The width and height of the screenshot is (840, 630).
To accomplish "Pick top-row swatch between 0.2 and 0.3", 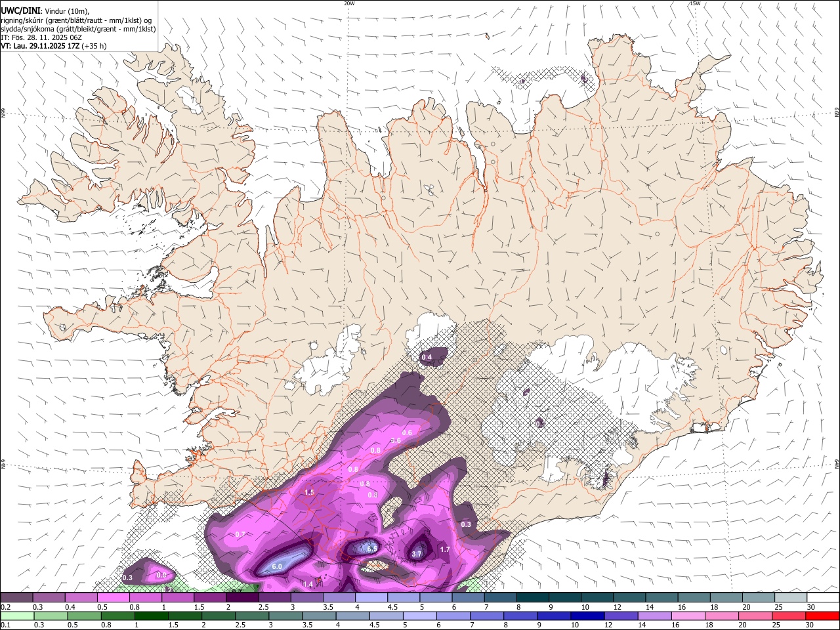I will click(x=16, y=598).
